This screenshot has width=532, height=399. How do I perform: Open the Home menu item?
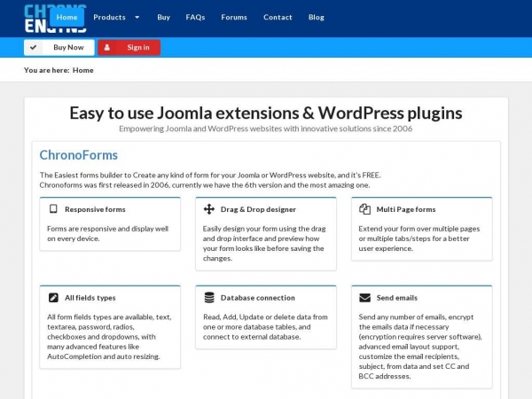click(x=66, y=18)
